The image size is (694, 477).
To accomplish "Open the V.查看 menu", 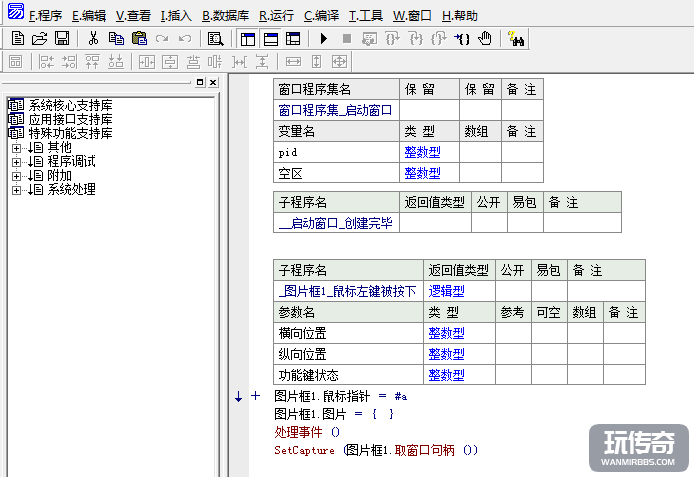I will point(133,16).
